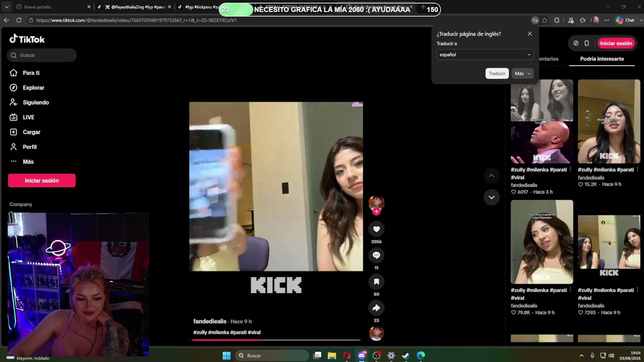The width and height of the screenshot is (644, 362).
Task: Open the LIVE section
Action: [x=22, y=117]
